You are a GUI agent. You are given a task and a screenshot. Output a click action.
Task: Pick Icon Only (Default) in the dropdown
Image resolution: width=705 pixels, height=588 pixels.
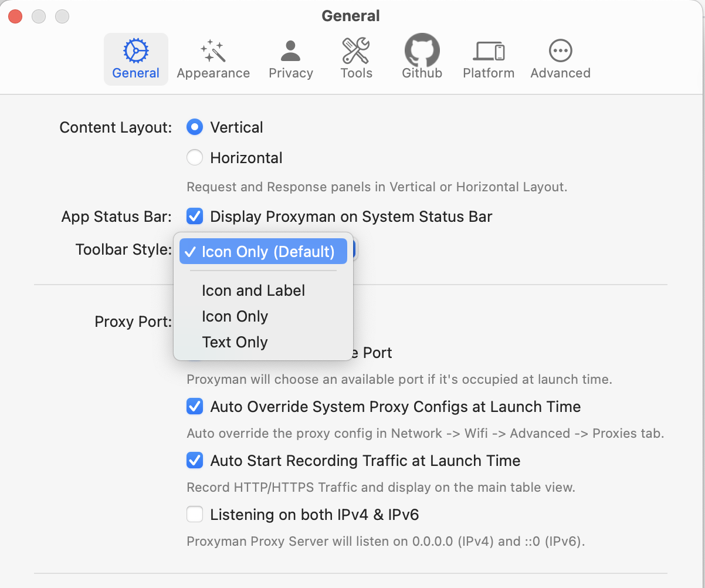263,251
